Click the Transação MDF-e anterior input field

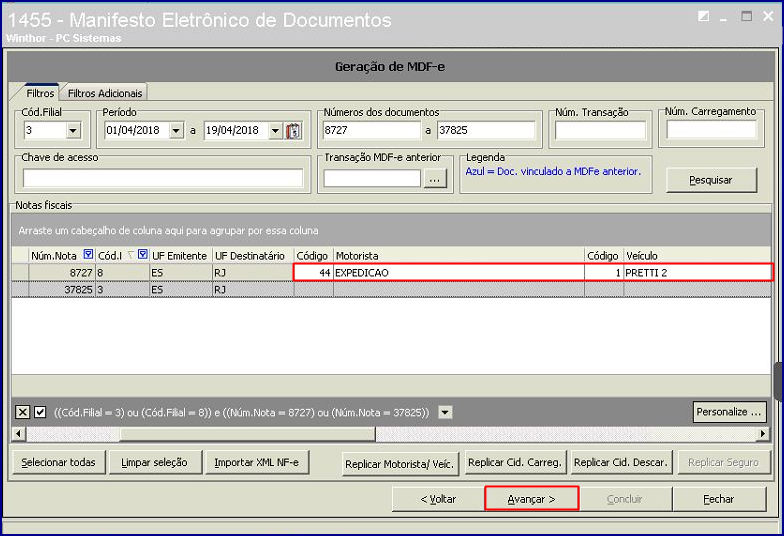coord(372,178)
